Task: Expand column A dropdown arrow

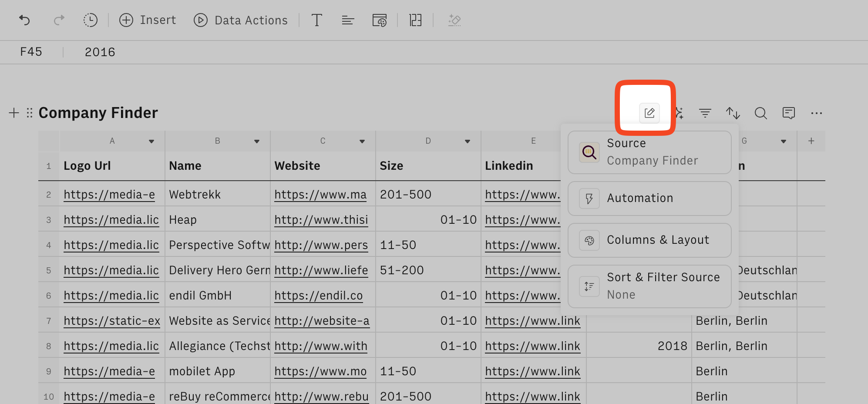Action: tap(151, 141)
